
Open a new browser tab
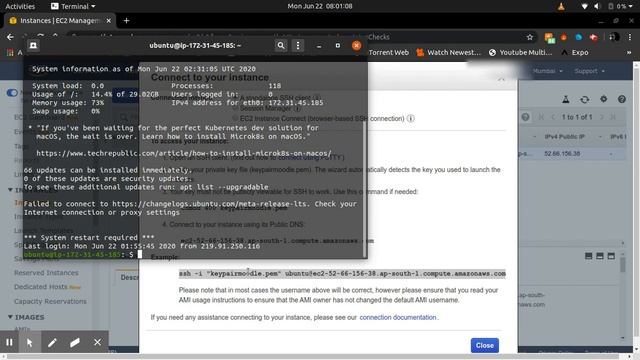[x=127, y=20]
